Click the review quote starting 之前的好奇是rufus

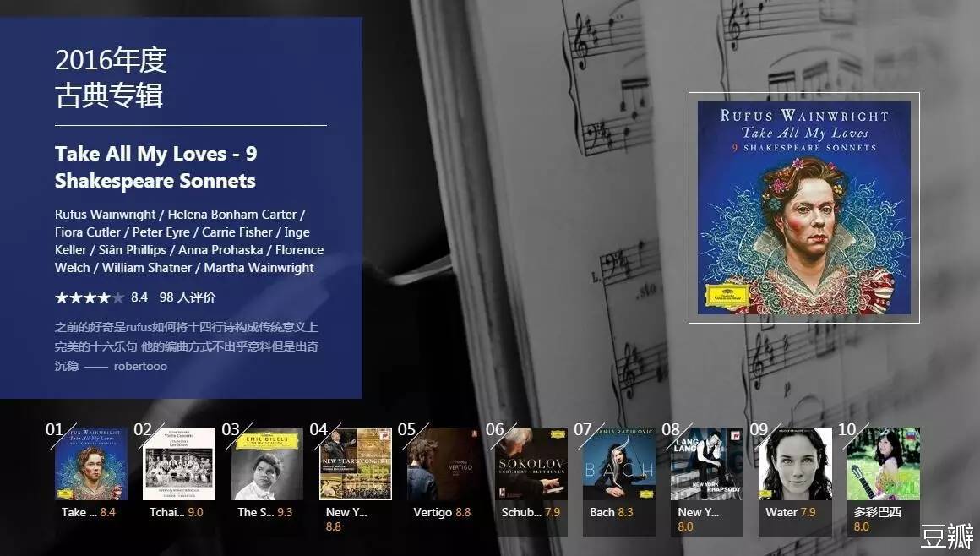pyautogui.click(x=186, y=346)
